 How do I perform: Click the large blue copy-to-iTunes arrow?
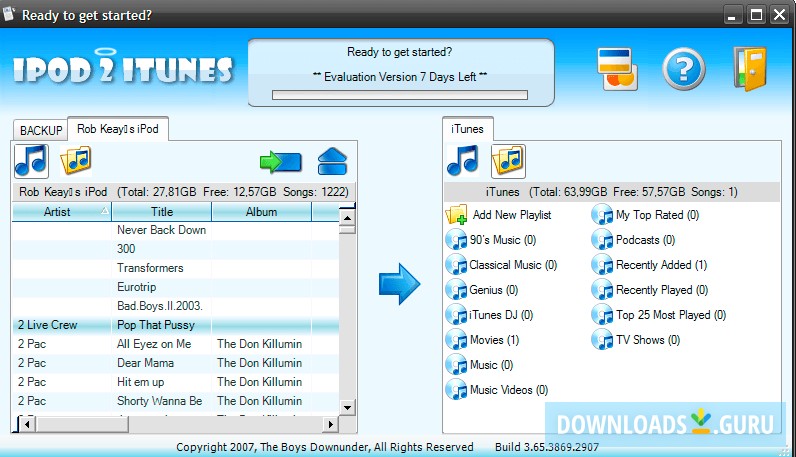click(400, 284)
